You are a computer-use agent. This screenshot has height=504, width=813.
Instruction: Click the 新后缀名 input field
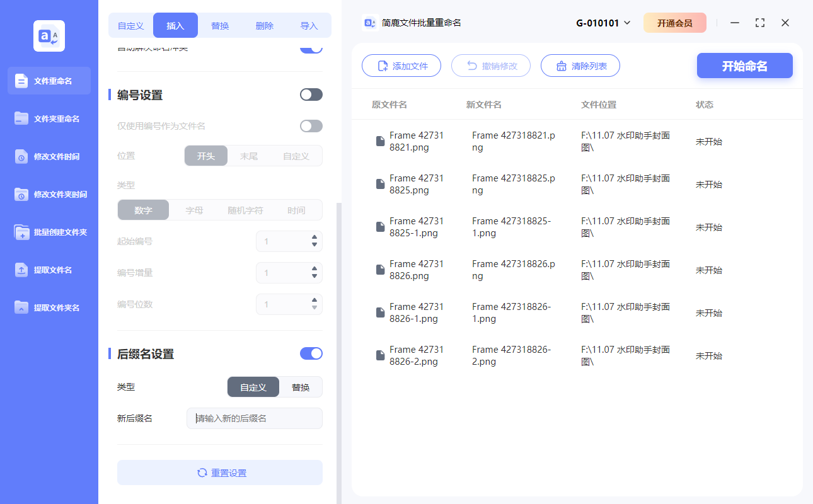coord(254,418)
